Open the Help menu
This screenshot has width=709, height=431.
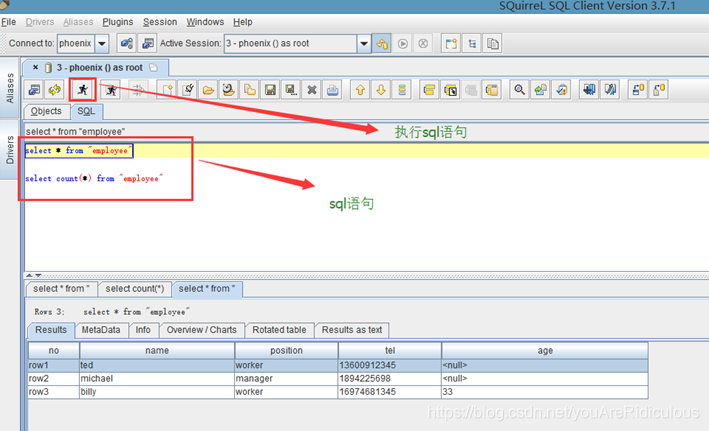coord(243,22)
